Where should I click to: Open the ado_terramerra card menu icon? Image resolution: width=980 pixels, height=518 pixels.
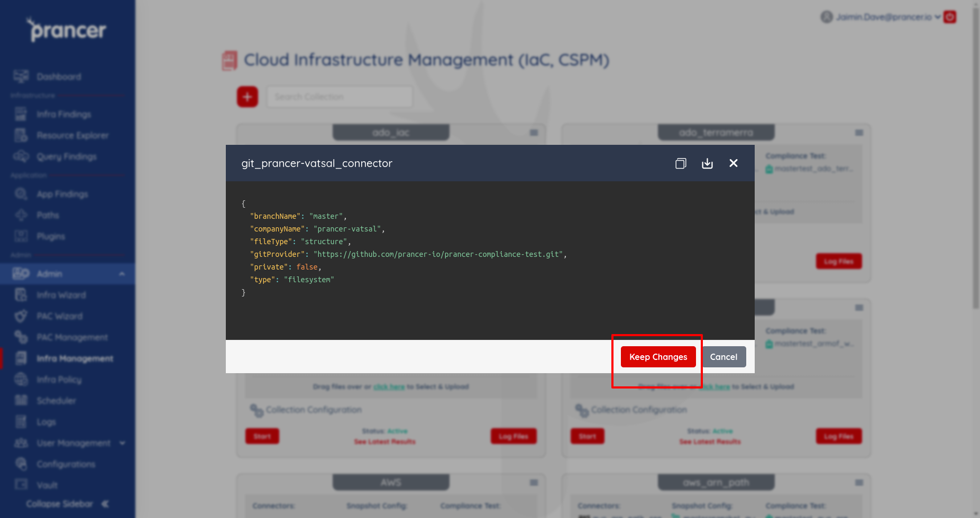(x=859, y=133)
